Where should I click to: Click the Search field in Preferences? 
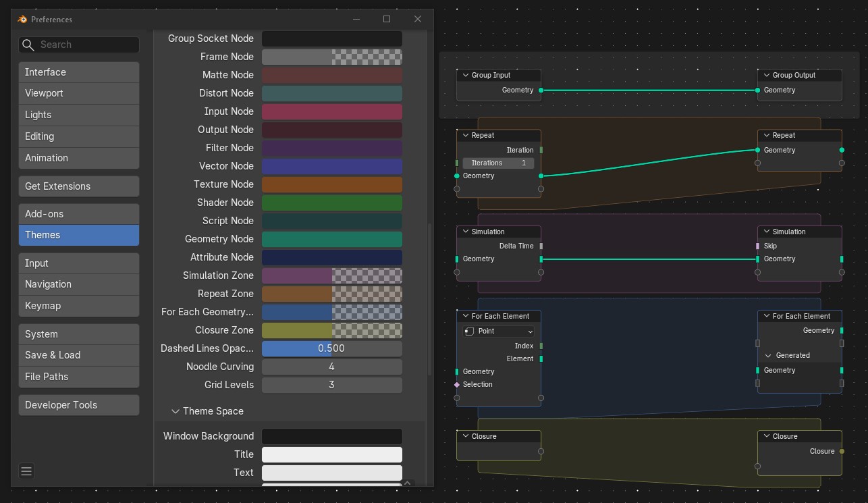pyautogui.click(x=79, y=45)
